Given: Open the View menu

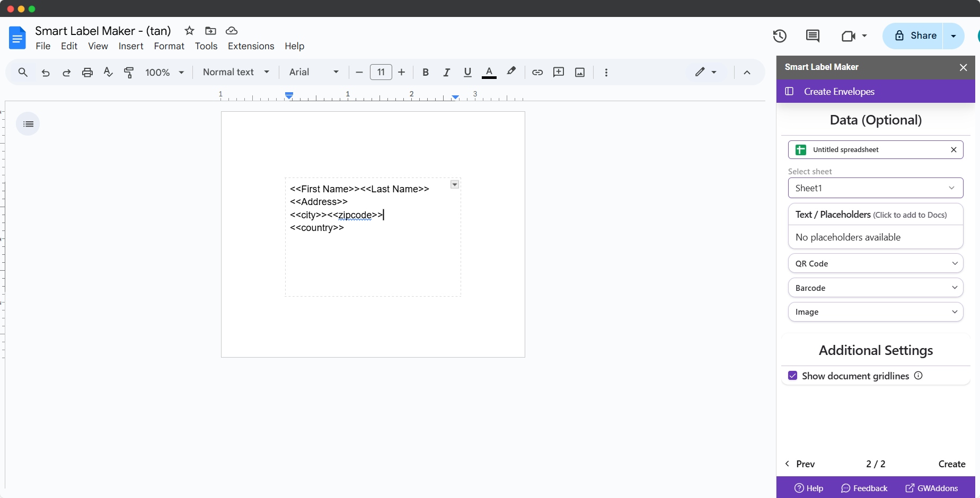Looking at the screenshot, I should (98, 46).
